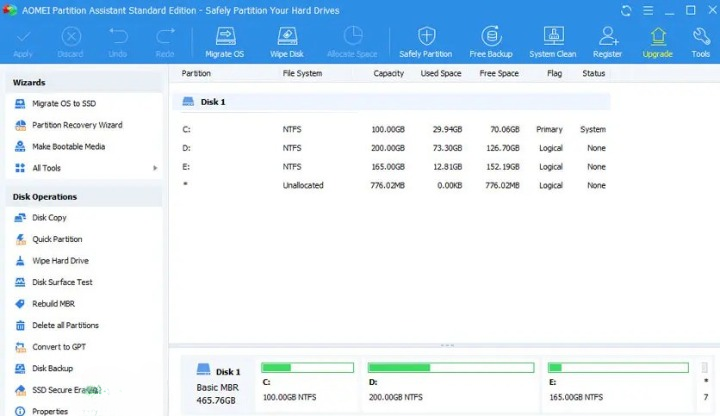Open Safely Partition from the toolbar
This screenshot has width=720, height=416.
pyautogui.click(x=426, y=42)
